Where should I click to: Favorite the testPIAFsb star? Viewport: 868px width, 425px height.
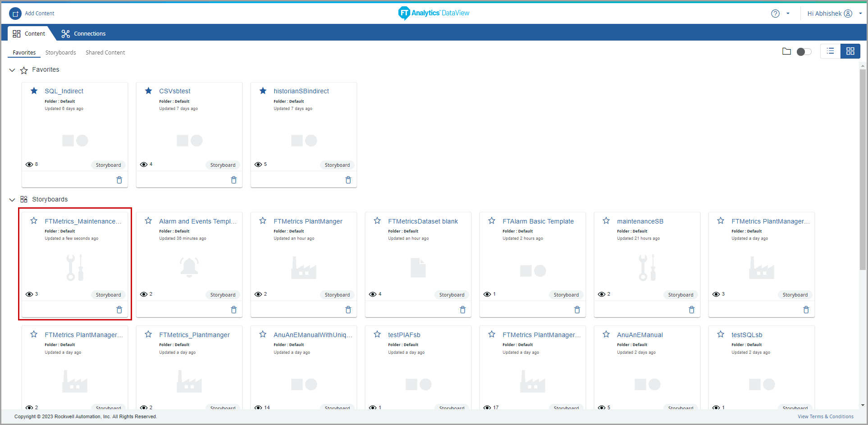point(377,334)
